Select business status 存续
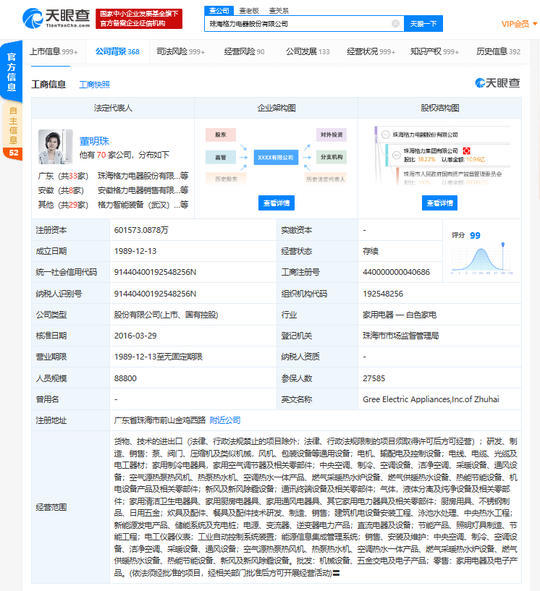 coord(370,251)
